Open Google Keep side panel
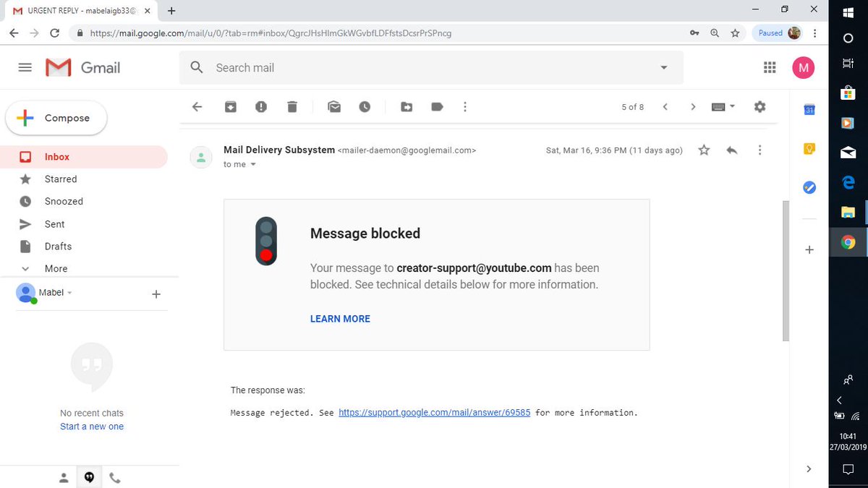 pos(810,149)
